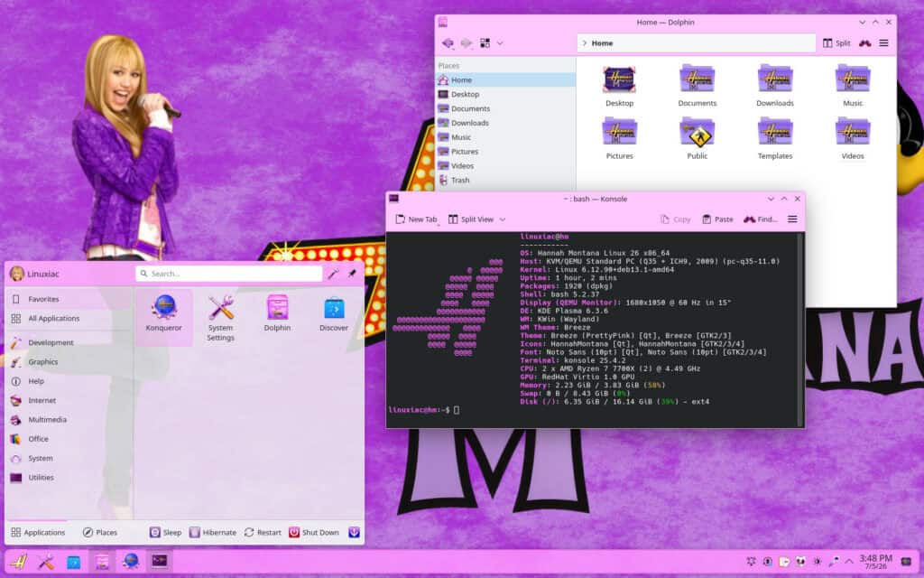924x578 pixels.
Task: Click the Linuxiac user avatar in launcher
Action: (x=17, y=274)
